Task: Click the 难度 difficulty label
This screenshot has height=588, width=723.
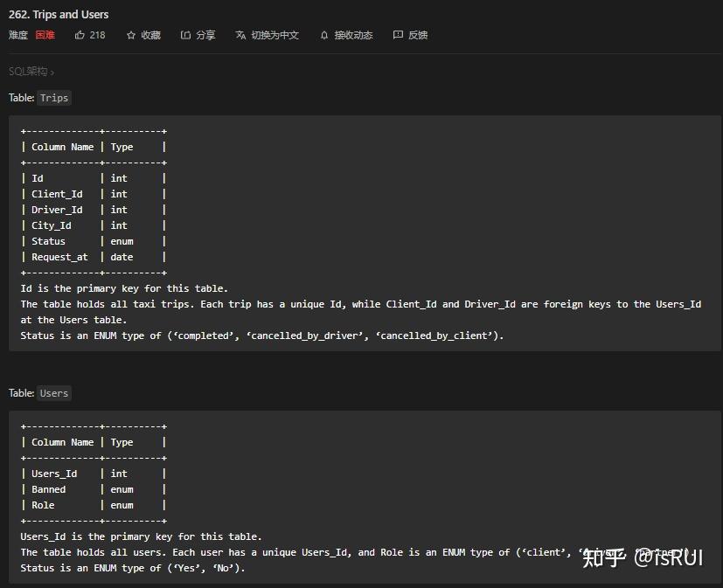Action: 19,35
